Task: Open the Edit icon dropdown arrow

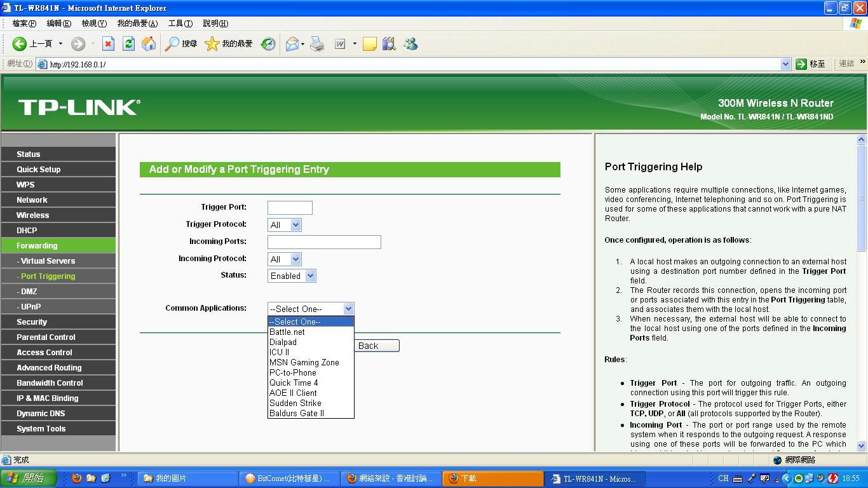Action: point(355,44)
